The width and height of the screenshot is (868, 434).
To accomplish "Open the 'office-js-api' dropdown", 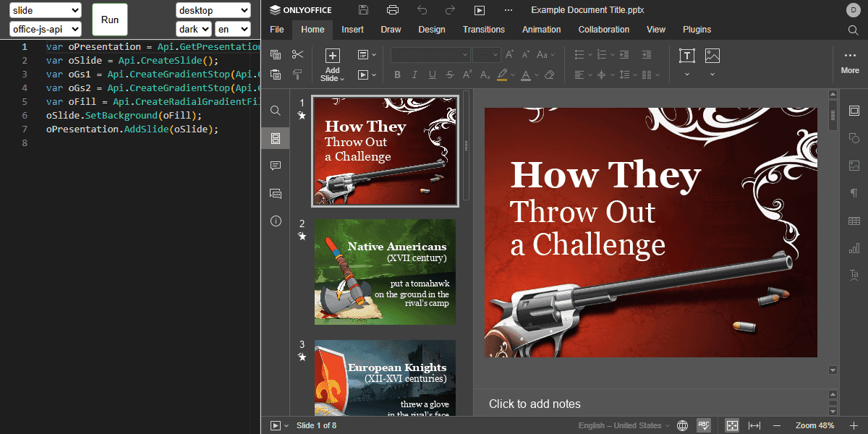I will [45, 29].
